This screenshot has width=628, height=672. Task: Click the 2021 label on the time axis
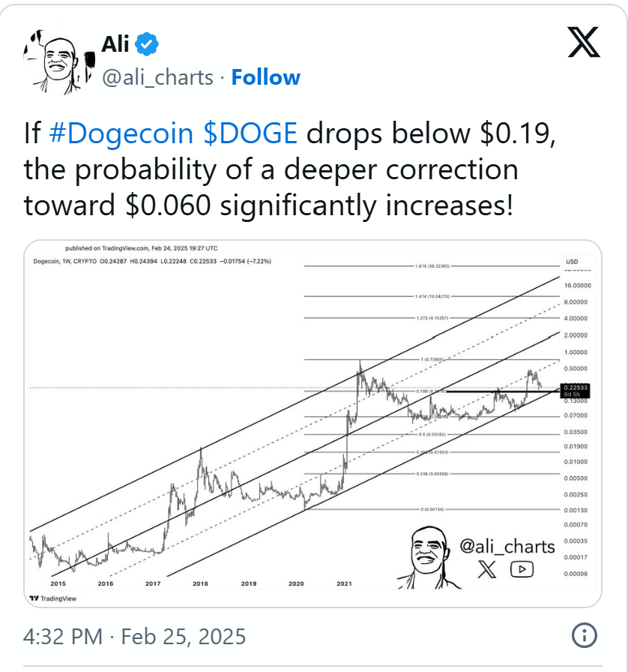pyautogui.click(x=345, y=583)
